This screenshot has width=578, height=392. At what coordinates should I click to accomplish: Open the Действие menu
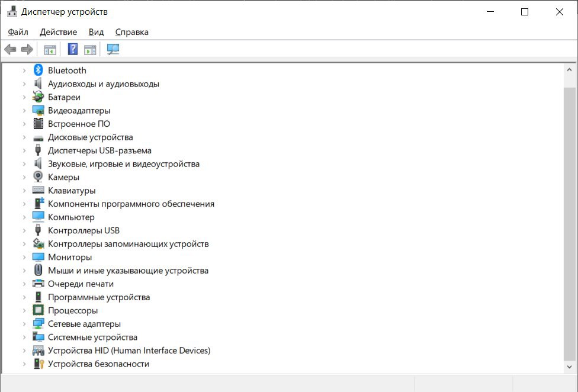(x=58, y=32)
